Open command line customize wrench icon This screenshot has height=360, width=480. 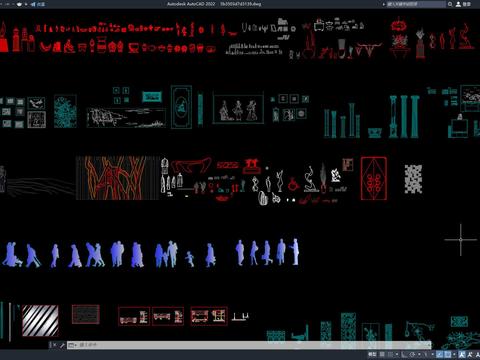(62, 345)
